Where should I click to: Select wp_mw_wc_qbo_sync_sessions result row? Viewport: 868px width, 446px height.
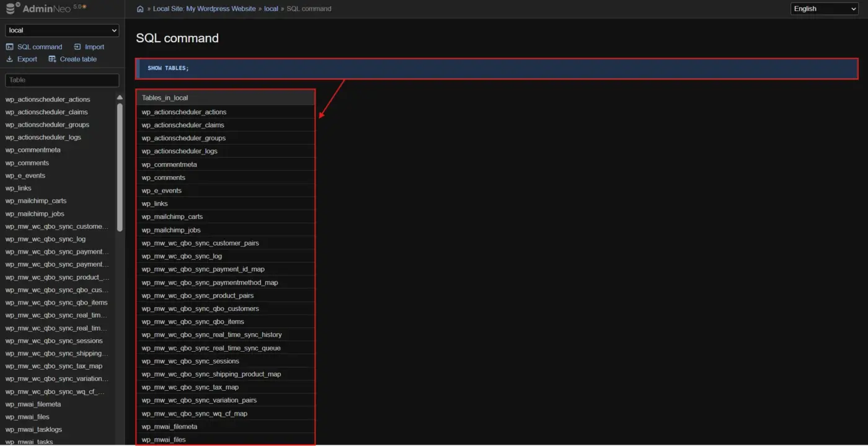point(226,361)
